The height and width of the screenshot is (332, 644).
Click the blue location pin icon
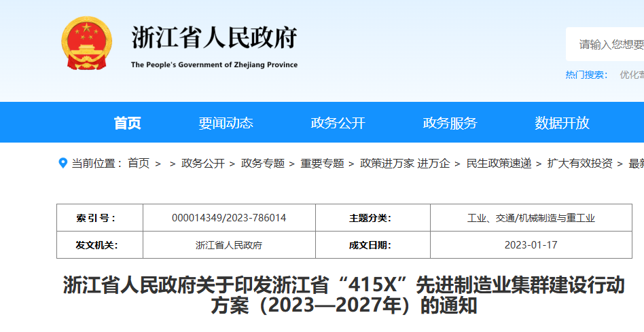click(x=63, y=164)
